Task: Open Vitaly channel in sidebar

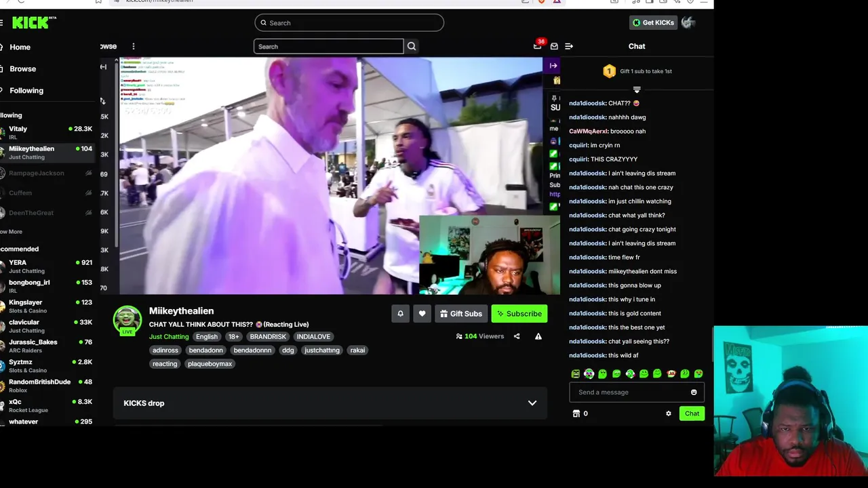Action: pos(47,132)
